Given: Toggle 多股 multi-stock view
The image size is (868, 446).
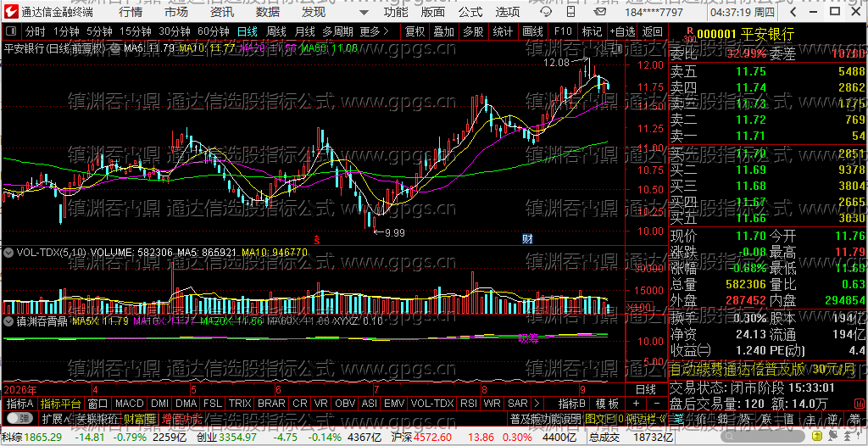Looking at the screenshot, I should 473,31.
